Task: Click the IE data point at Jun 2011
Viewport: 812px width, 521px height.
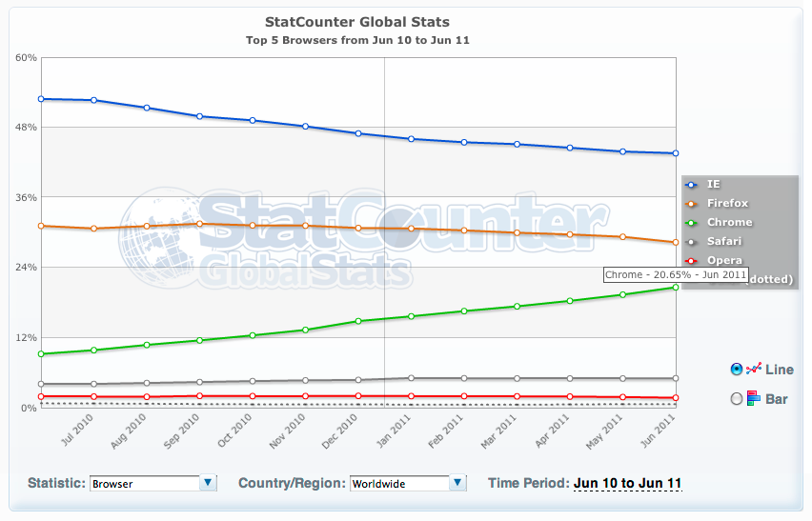Action: click(675, 153)
